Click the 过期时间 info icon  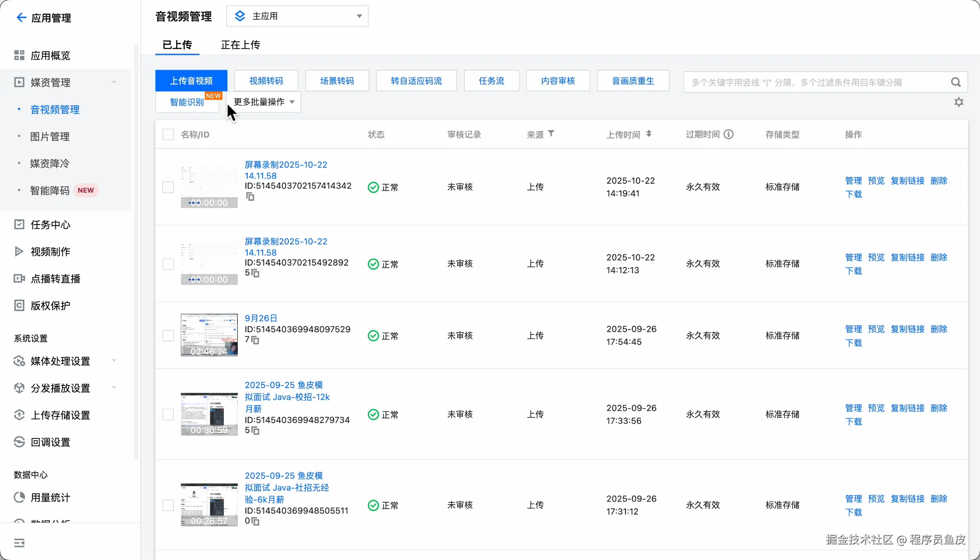(729, 134)
